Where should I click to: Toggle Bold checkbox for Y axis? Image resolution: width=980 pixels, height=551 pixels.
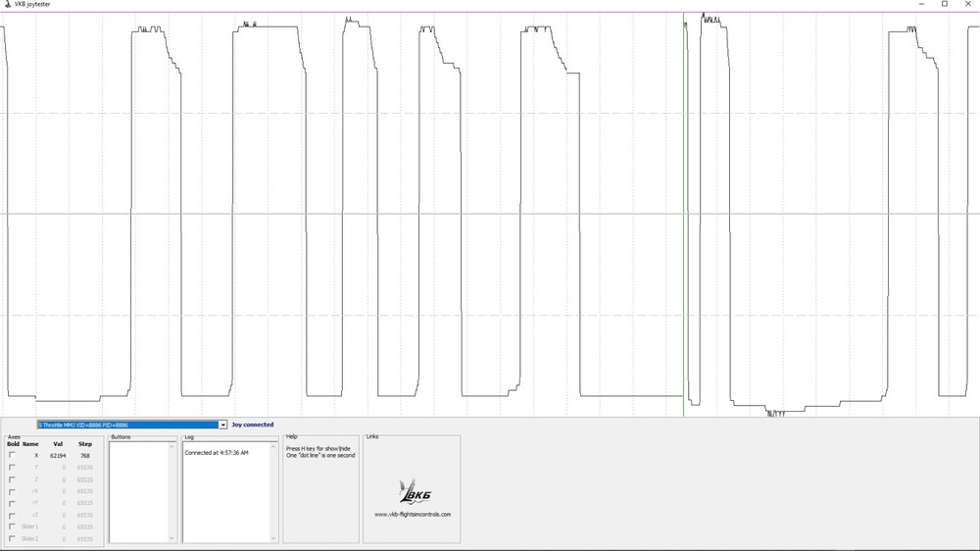(x=12, y=468)
